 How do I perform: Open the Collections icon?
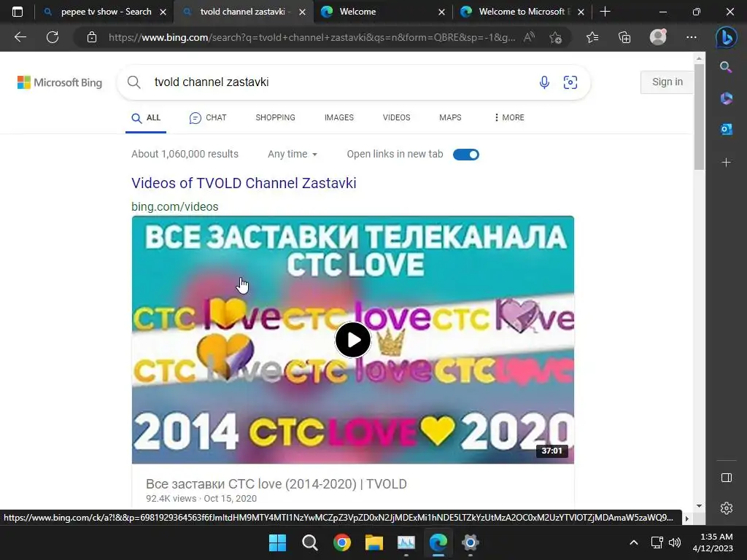(624, 37)
